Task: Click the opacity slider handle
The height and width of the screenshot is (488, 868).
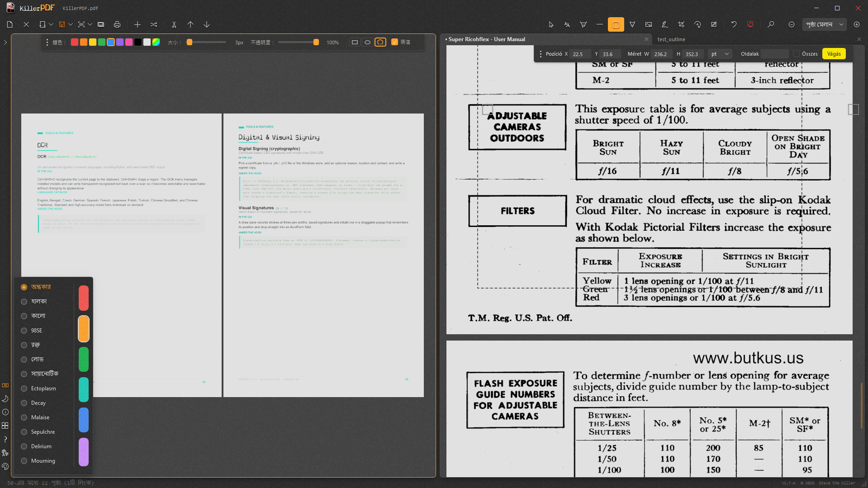Action: (316, 42)
